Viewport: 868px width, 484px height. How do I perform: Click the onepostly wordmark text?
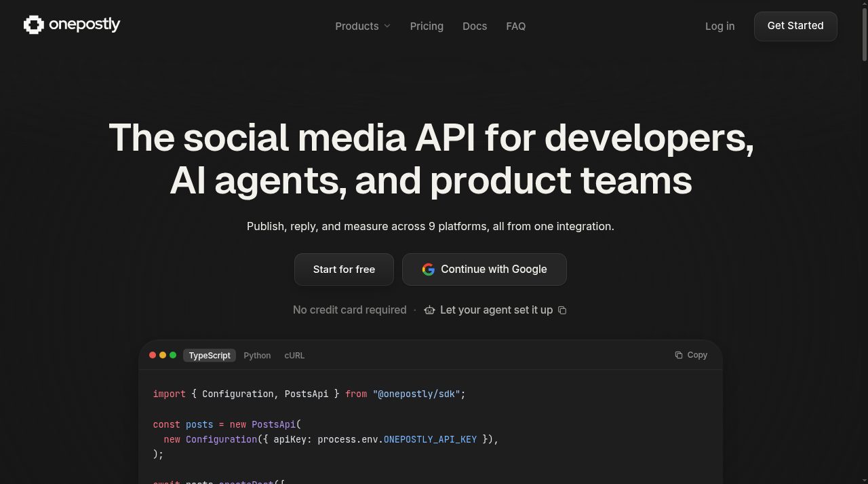pos(85,25)
